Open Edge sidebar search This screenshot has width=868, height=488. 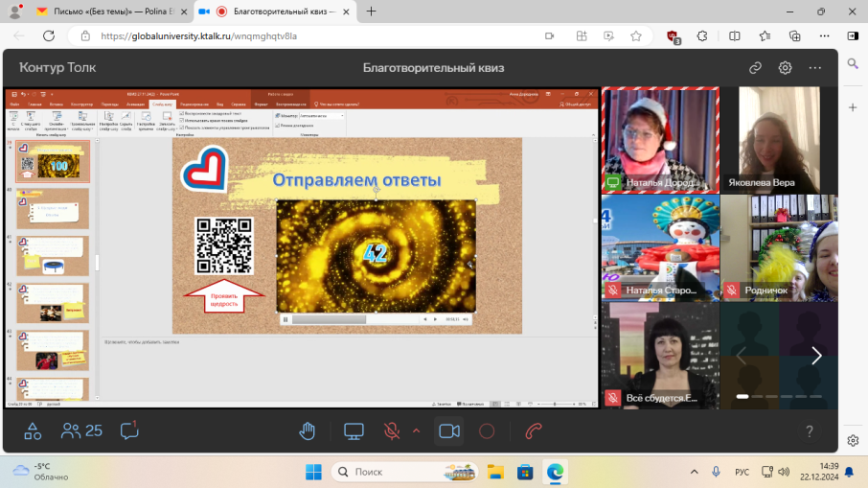(x=853, y=63)
